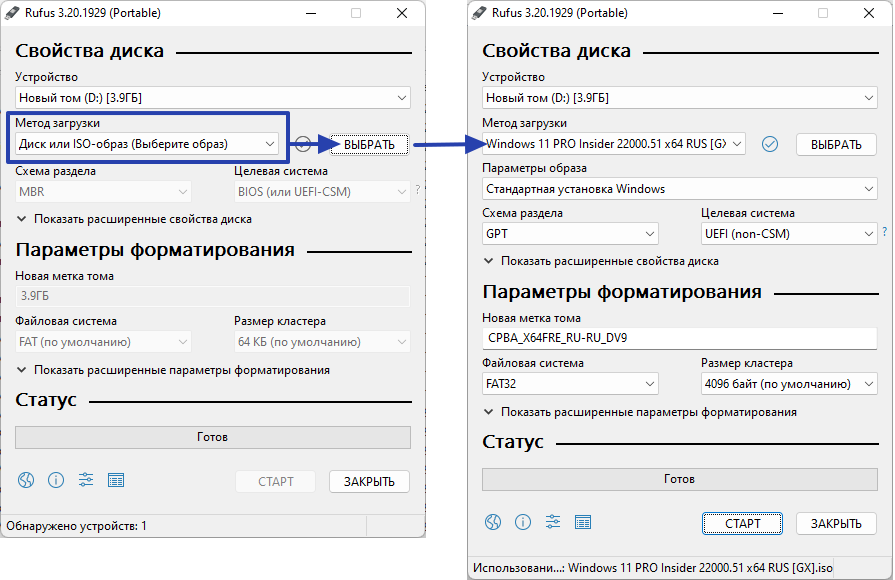Open device dropdown in right Rufus window
895x580 pixels.
(x=680, y=98)
